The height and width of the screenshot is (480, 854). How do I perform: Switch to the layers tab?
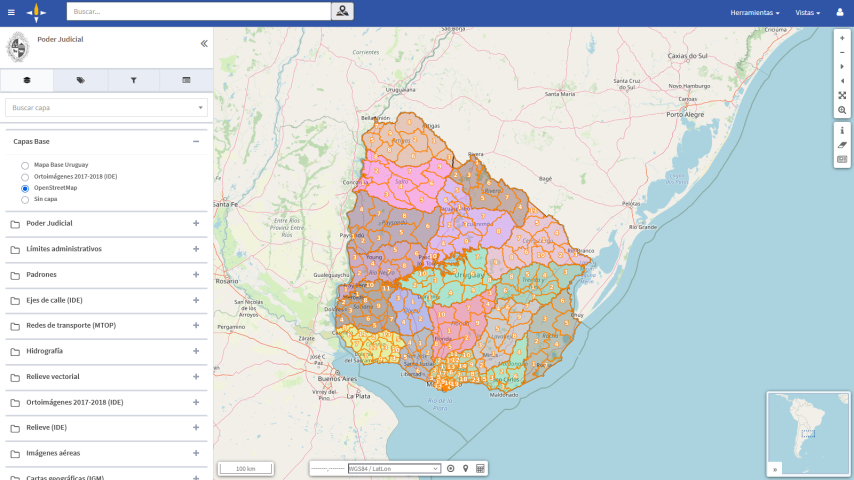click(27, 80)
